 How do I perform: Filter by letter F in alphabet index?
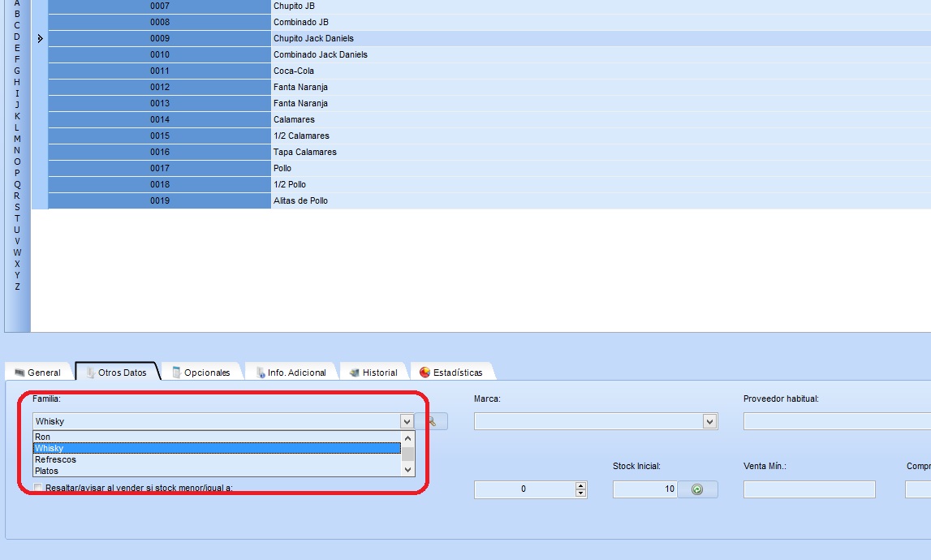click(17, 59)
